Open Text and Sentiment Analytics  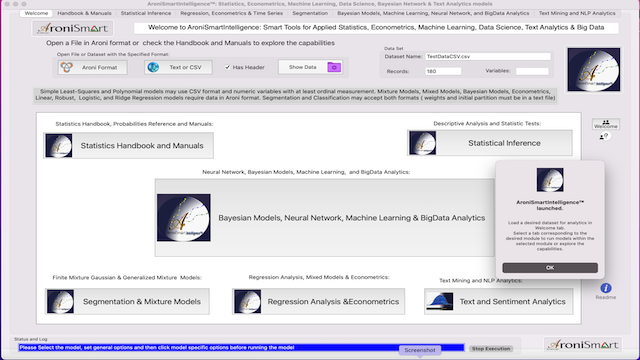click(x=498, y=302)
